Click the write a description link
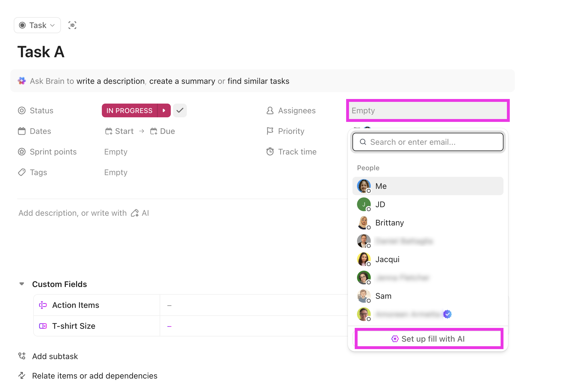 tap(111, 81)
